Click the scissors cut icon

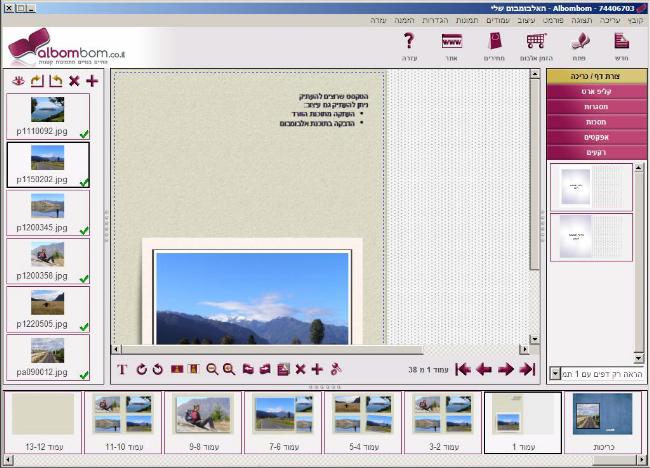[335, 369]
